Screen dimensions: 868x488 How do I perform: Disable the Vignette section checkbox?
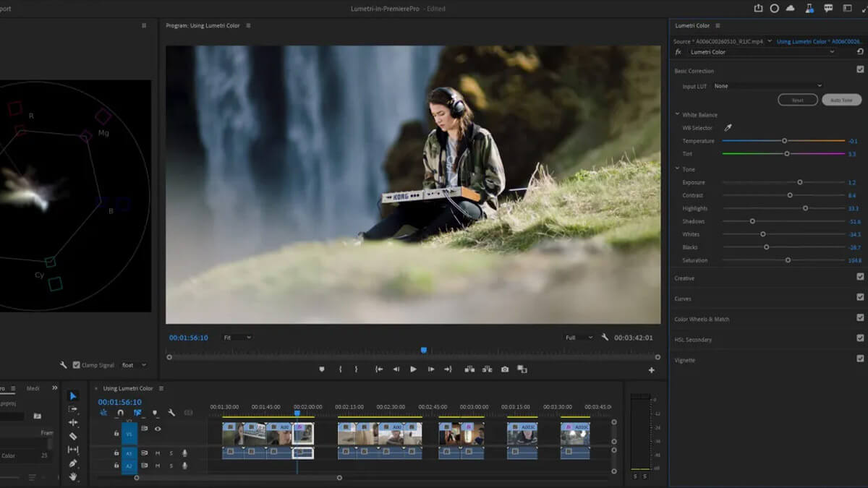click(860, 359)
